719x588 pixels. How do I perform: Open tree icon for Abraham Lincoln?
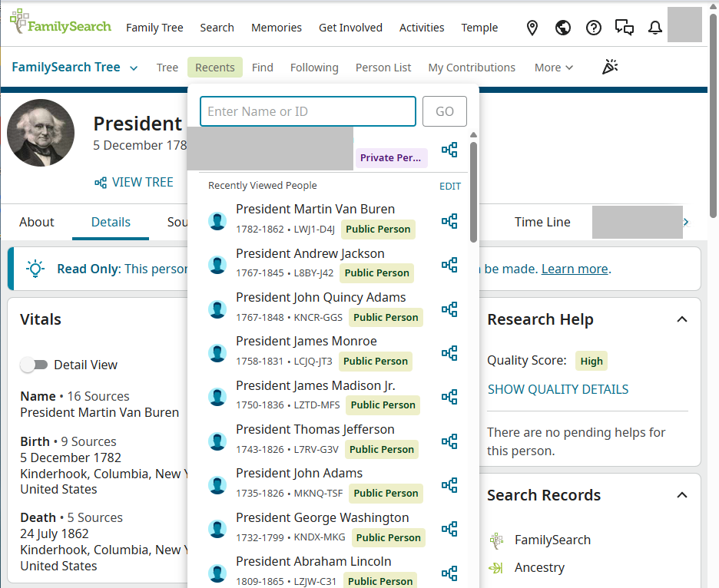449,573
